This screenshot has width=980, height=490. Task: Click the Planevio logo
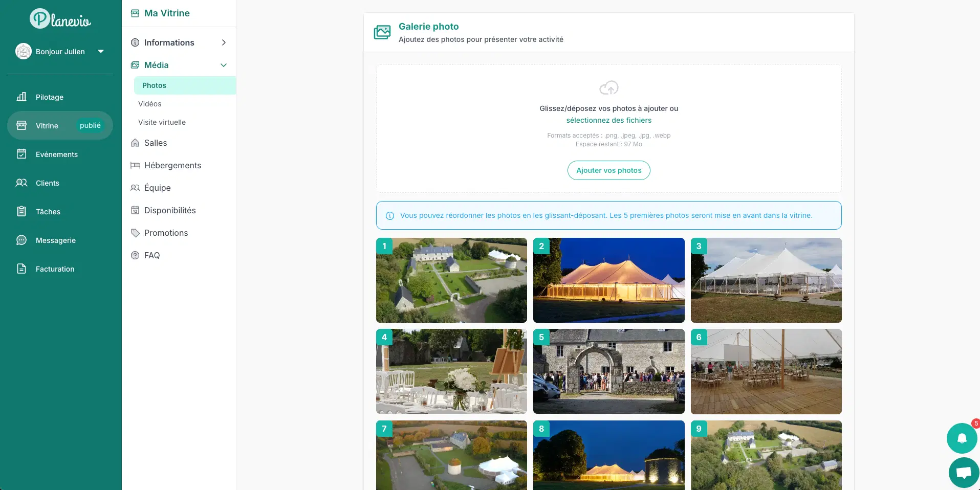click(x=60, y=18)
